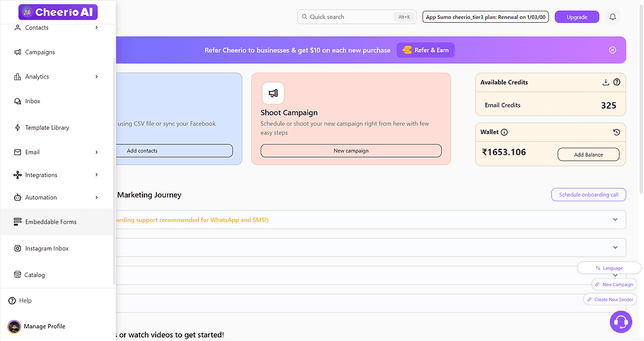Open the headset support chat button
644x341 pixels.
pyautogui.click(x=621, y=321)
